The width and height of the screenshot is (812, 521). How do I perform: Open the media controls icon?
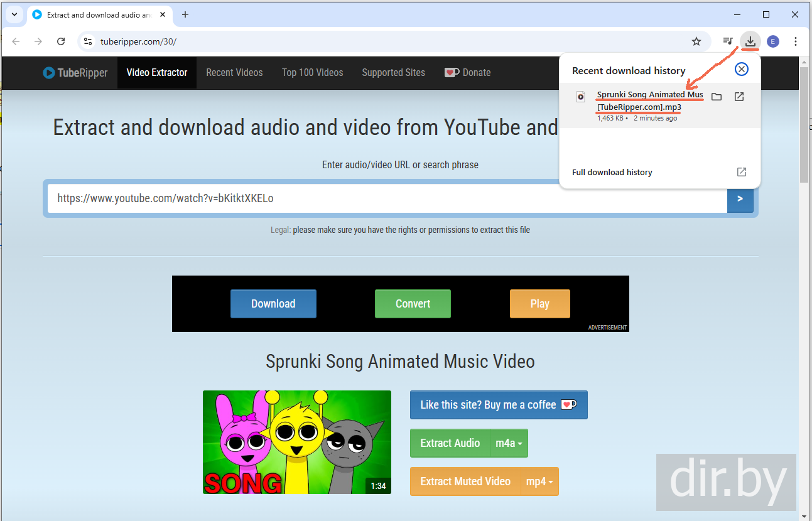coord(728,41)
